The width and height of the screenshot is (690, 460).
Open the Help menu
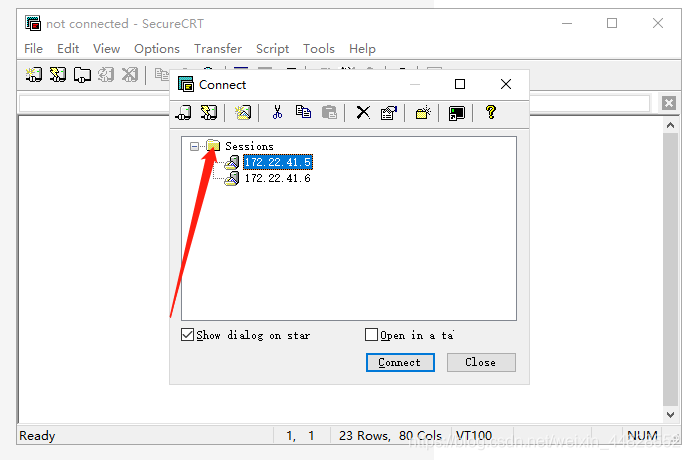click(x=362, y=48)
